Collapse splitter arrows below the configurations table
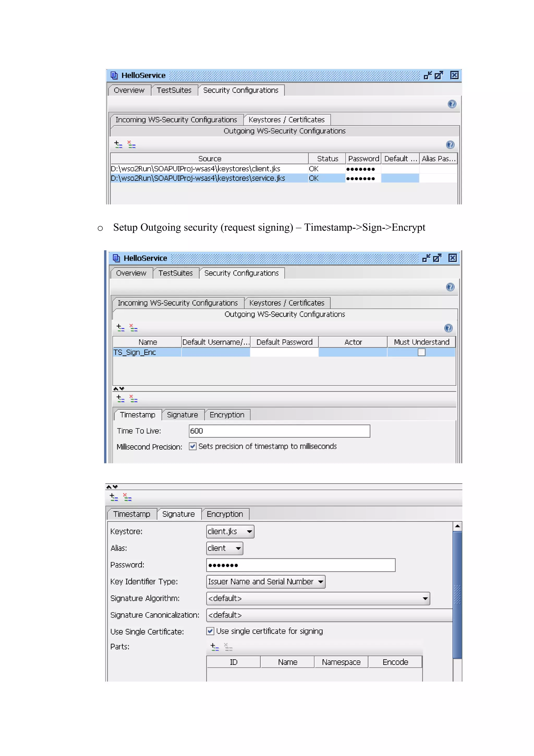Viewport: 534px width, 756px height. pos(118,388)
